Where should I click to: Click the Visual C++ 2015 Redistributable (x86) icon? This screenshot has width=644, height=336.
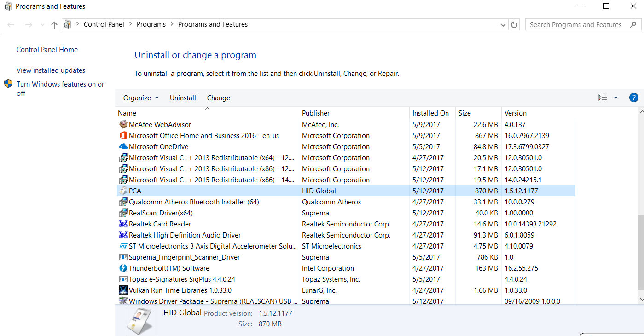pyautogui.click(x=123, y=180)
